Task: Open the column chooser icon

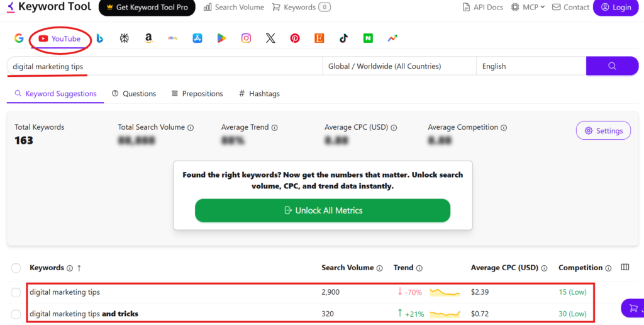Action: click(625, 268)
